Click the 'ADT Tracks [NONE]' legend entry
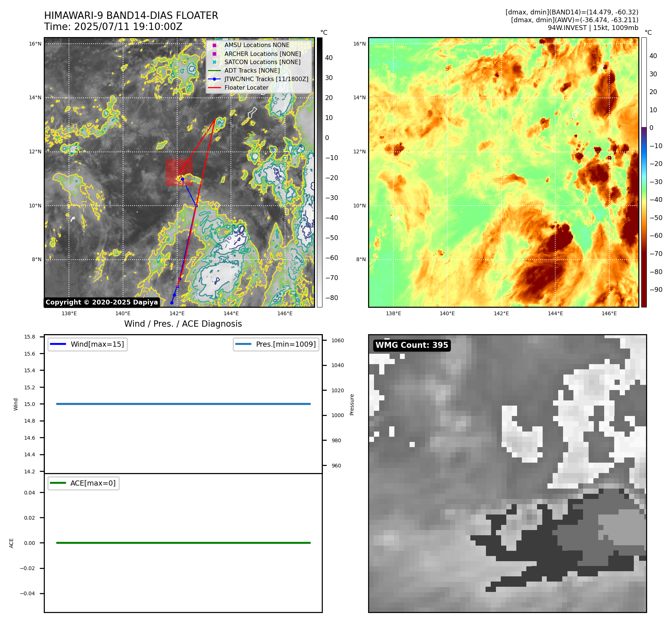Screen dimensions: 672x626 pyautogui.click(x=252, y=70)
